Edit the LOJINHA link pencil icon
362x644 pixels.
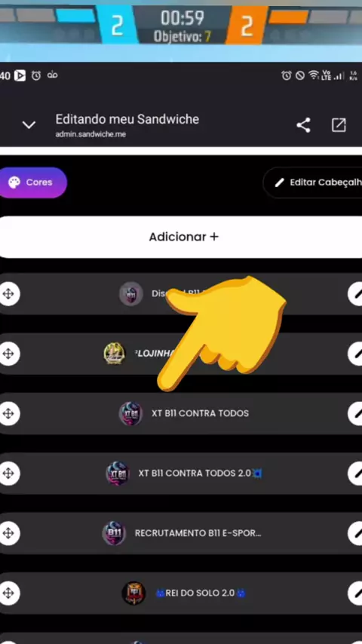point(356,354)
